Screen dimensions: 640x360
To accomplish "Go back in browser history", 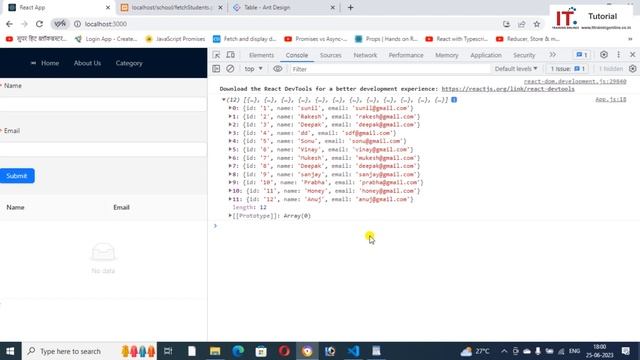I will coord(9,24).
